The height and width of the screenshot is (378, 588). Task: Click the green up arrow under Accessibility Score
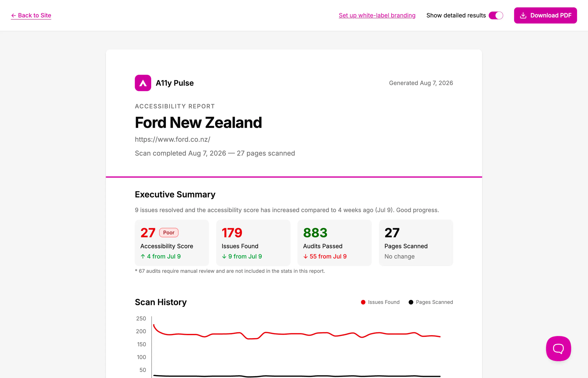coord(143,256)
